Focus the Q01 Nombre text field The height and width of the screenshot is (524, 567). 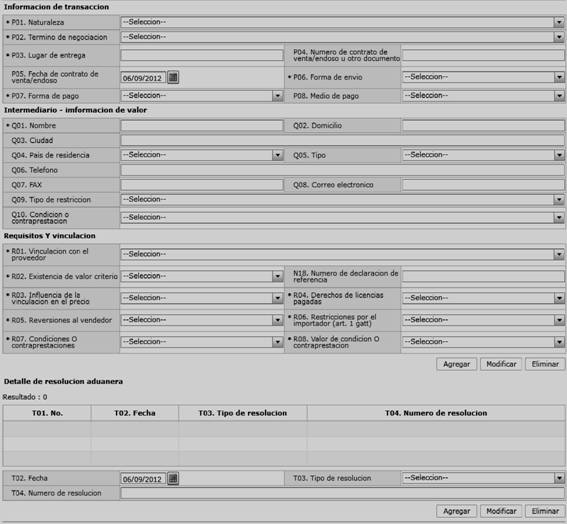tap(201, 125)
